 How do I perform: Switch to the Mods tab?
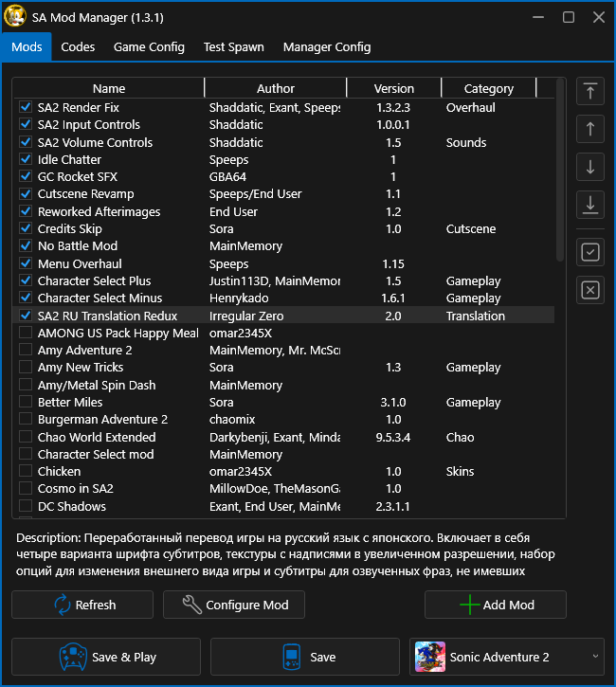click(27, 46)
